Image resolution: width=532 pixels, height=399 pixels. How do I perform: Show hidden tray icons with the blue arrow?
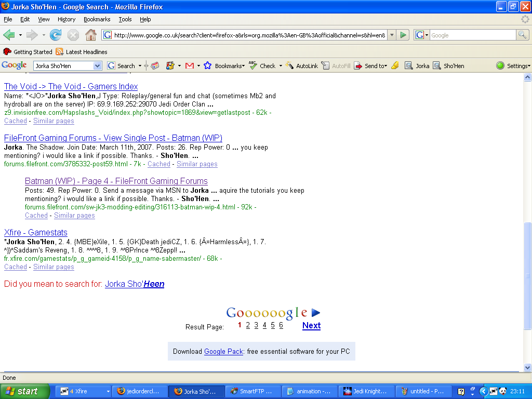(x=483, y=391)
